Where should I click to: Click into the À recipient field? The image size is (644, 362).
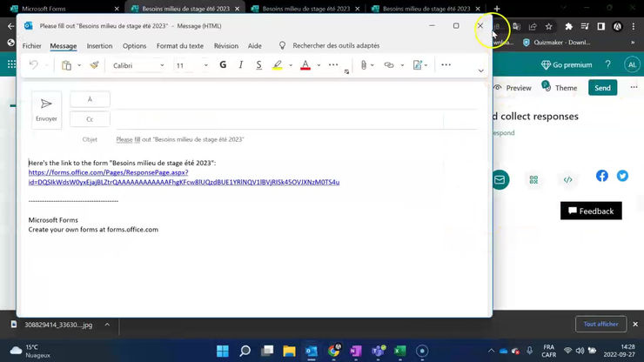click(x=297, y=100)
